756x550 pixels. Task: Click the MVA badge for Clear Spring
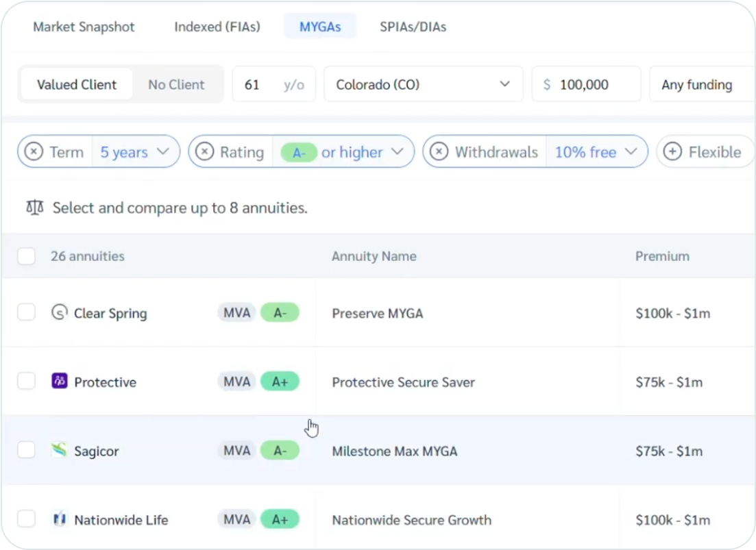pyautogui.click(x=236, y=312)
